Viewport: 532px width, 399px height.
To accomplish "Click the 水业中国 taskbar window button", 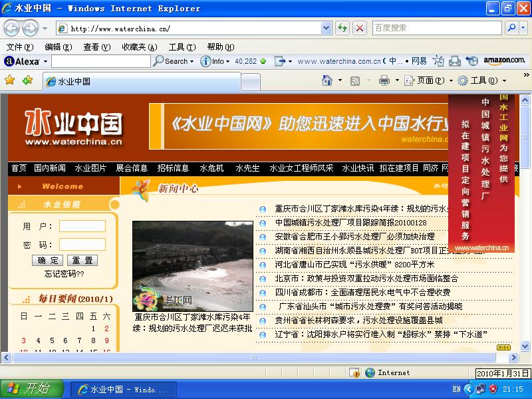I will click(x=123, y=389).
